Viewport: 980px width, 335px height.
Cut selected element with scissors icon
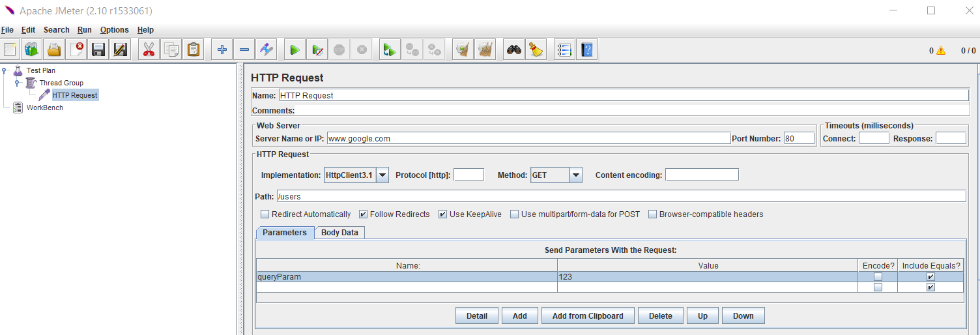pos(149,50)
